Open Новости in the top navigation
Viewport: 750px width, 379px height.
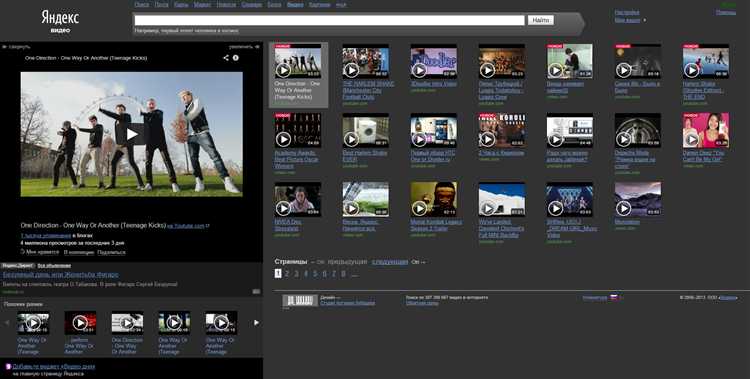point(226,4)
